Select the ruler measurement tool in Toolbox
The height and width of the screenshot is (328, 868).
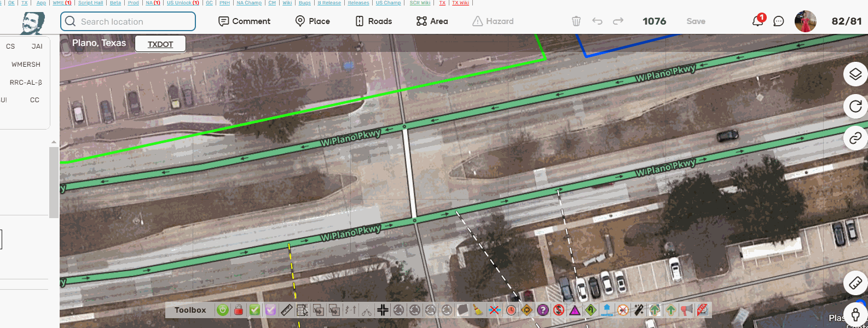point(286,310)
